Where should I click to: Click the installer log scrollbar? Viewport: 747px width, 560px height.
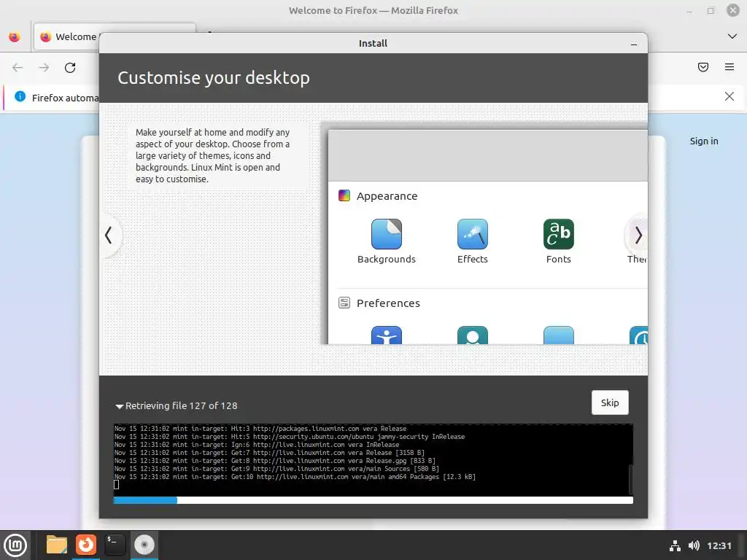point(631,480)
